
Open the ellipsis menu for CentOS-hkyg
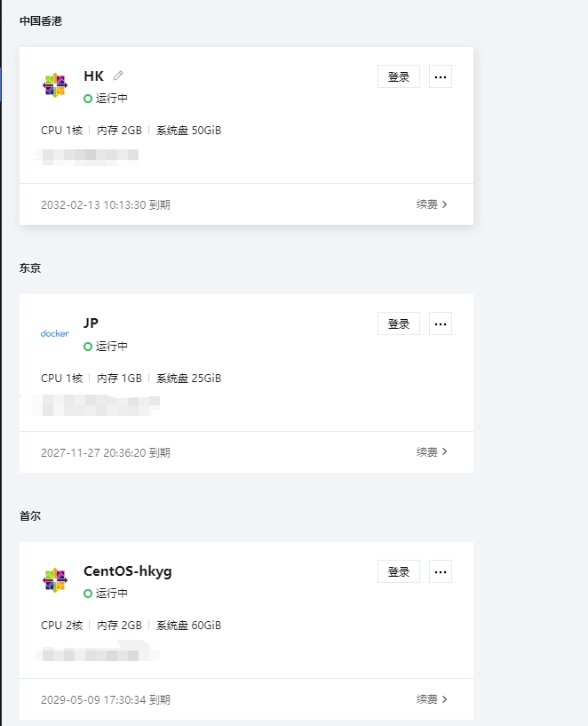(x=441, y=571)
